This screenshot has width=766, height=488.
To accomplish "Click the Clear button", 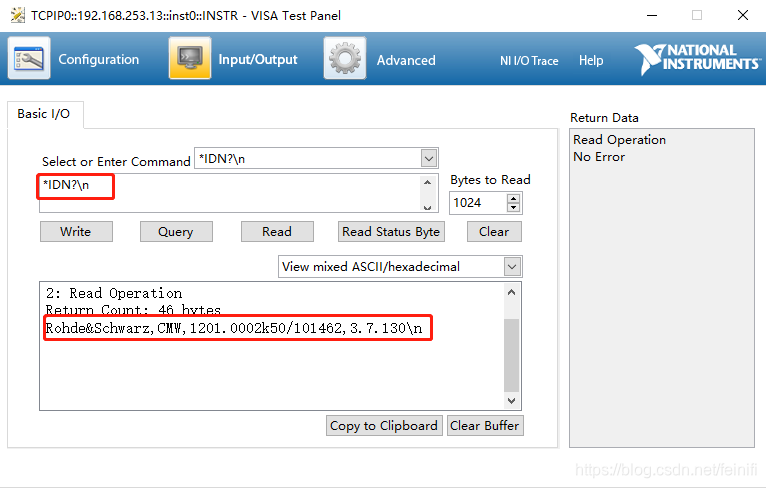I will [x=494, y=232].
